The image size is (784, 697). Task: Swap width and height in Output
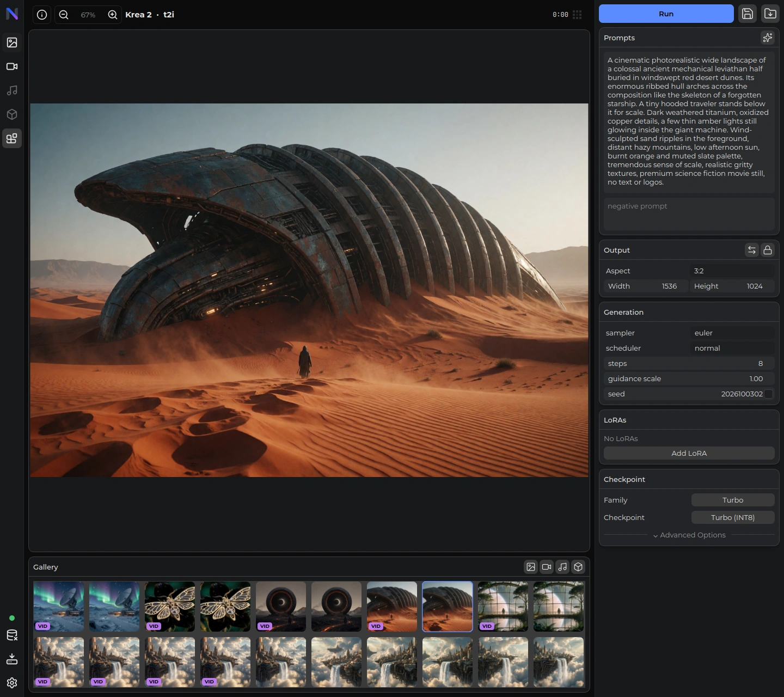pyautogui.click(x=752, y=250)
